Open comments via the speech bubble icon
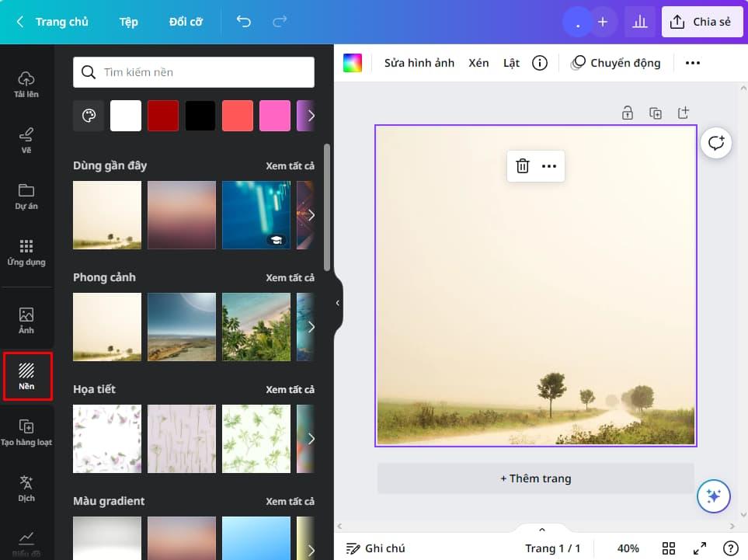The height and width of the screenshot is (560, 748). click(715, 143)
